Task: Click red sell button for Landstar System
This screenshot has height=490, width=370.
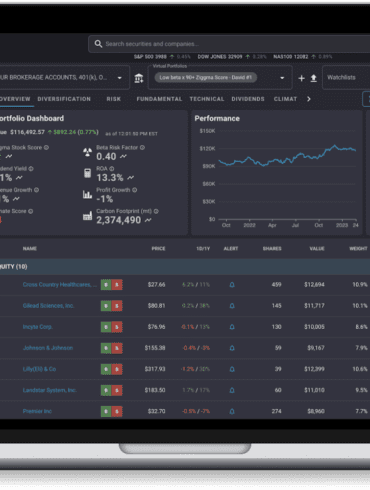Action: coord(117,390)
